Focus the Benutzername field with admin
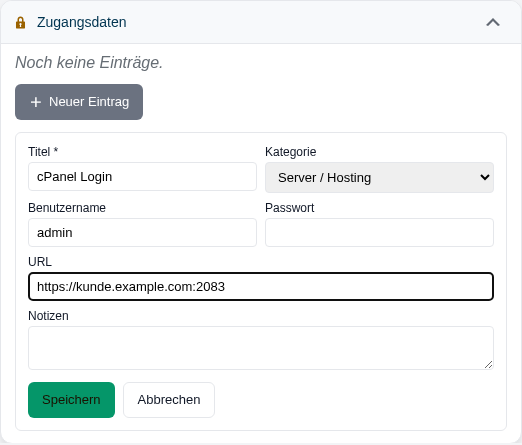The image size is (522, 445). [x=142, y=233]
